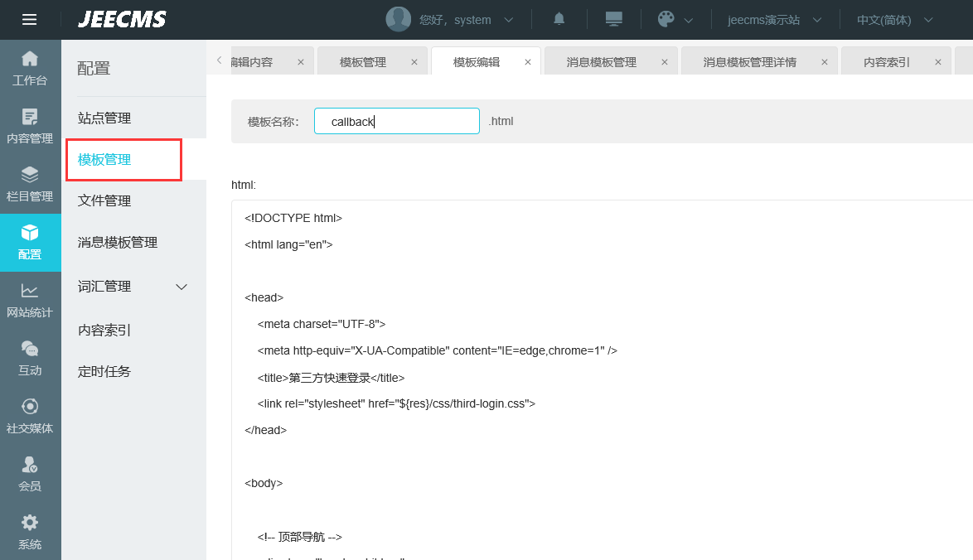The width and height of the screenshot is (973, 560).
Task: Expand the theme palette dropdown arrow
Action: [x=688, y=21]
